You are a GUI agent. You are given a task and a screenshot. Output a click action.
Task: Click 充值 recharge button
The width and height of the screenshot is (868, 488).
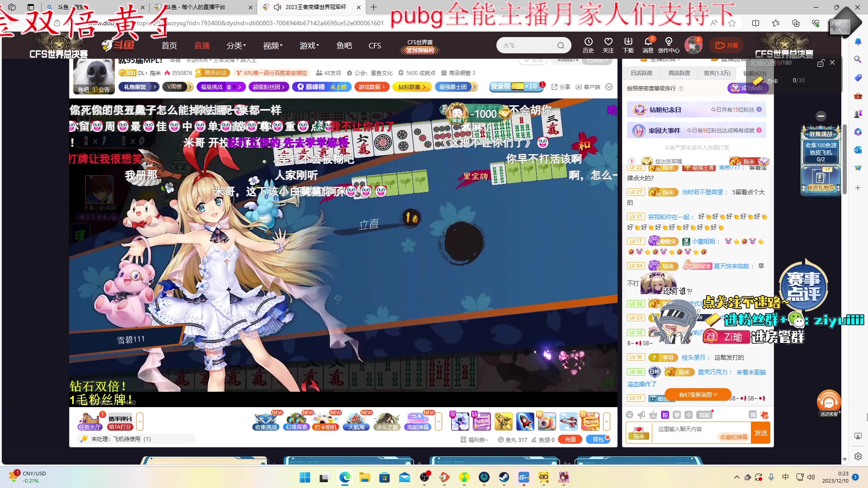(570, 439)
